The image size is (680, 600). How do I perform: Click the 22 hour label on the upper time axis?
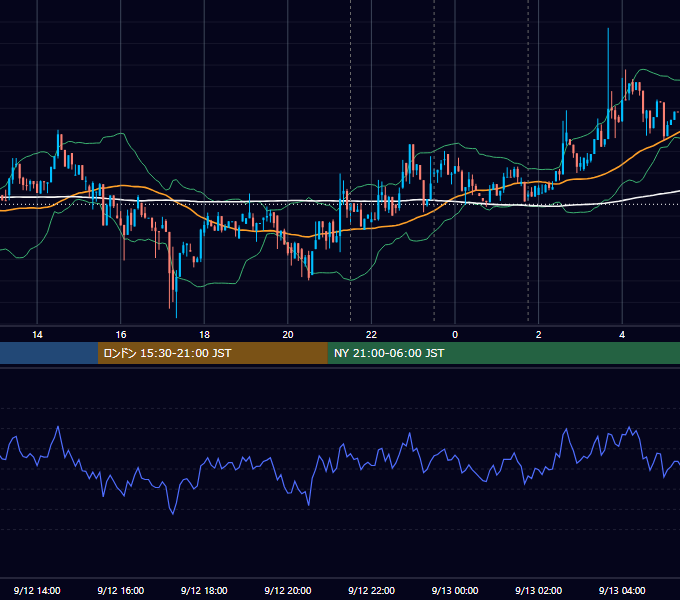click(371, 335)
